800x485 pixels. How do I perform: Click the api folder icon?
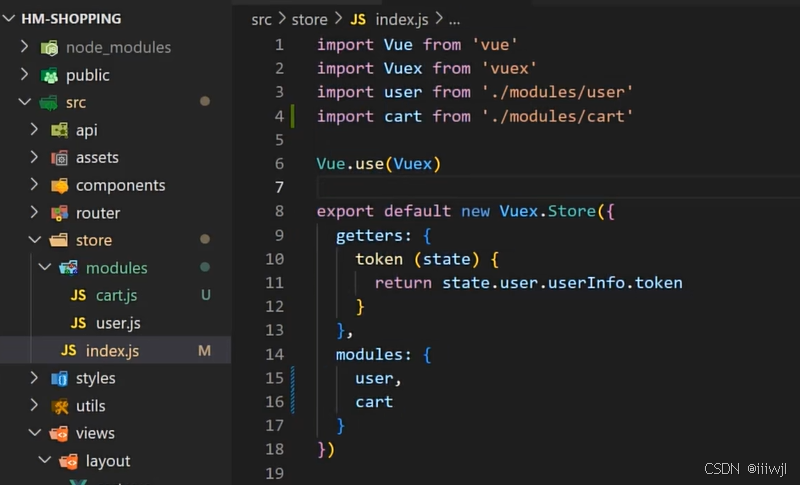pyautogui.click(x=59, y=130)
